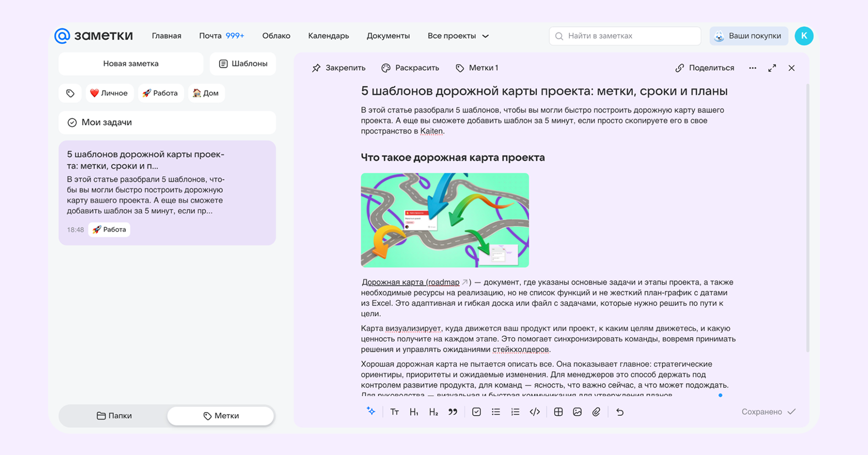Insert an image using the picture icon

click(577, 412)
